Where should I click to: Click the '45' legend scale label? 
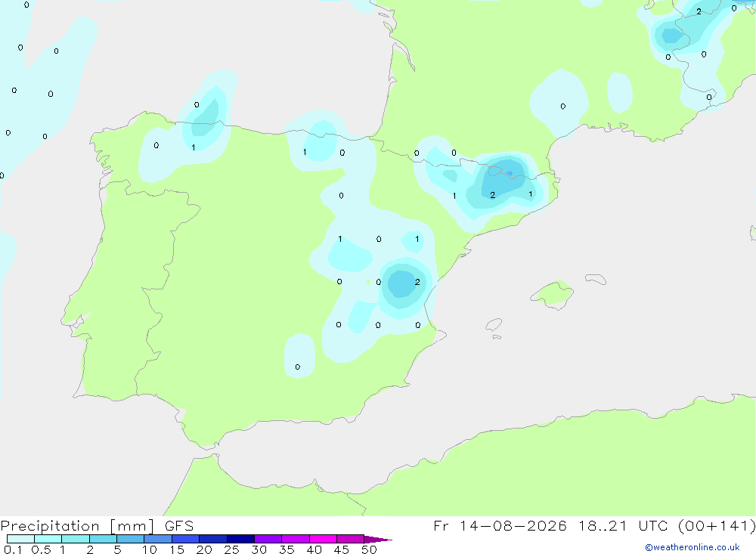coord(342,549)
